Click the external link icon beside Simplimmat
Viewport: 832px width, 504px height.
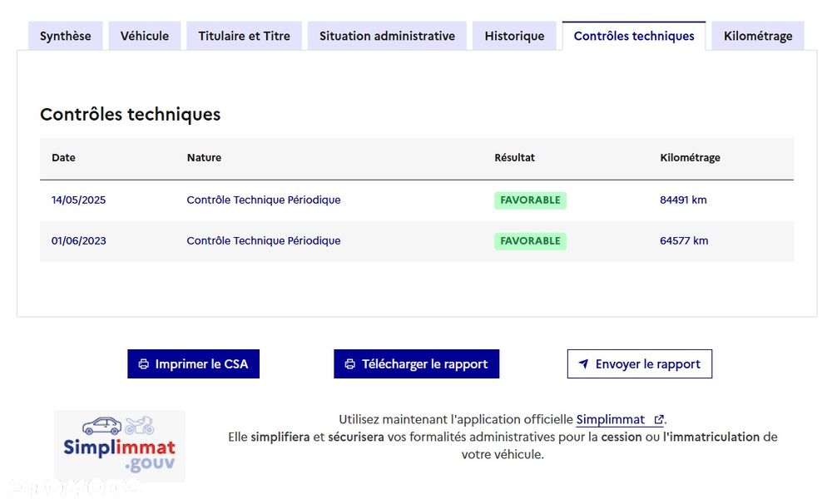[659, 420]
